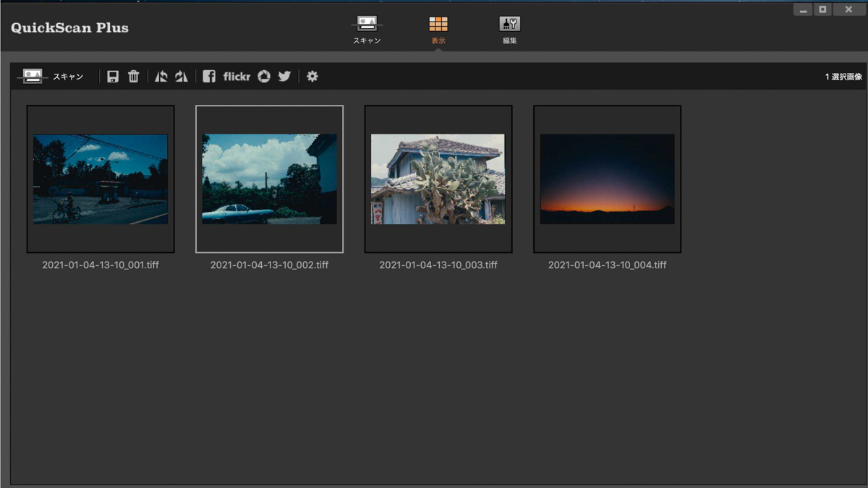
Task: Select the blue car and clouds thumbnail
Action: click(x=270, y=179)
